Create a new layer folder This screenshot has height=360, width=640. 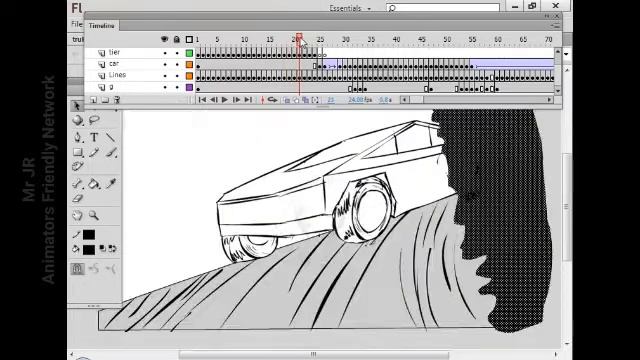click(x=105, y=100)
